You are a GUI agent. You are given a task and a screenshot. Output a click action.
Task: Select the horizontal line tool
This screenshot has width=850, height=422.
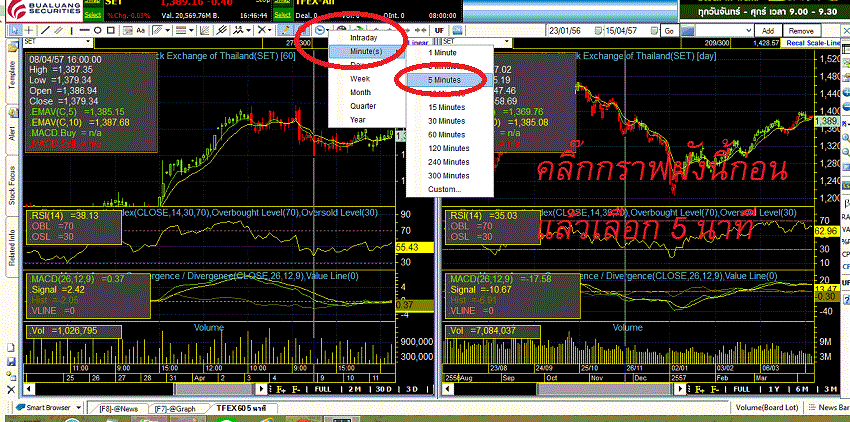click(85, 30)
